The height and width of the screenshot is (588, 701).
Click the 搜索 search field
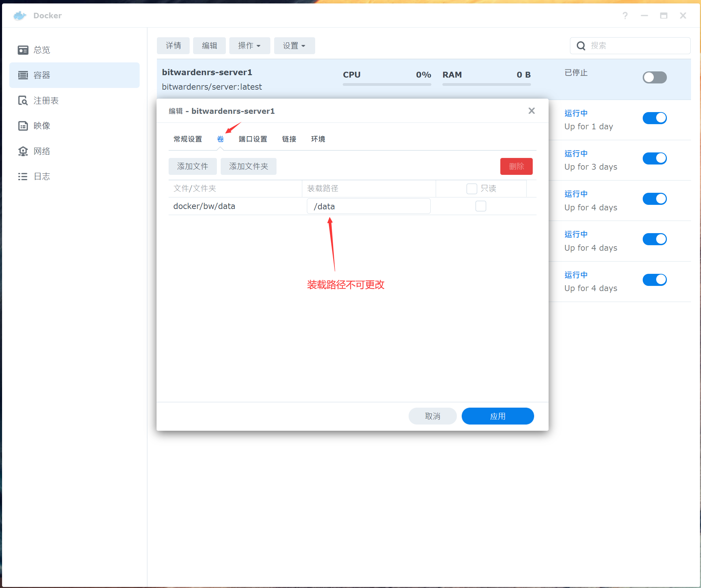tap(630, 46)
